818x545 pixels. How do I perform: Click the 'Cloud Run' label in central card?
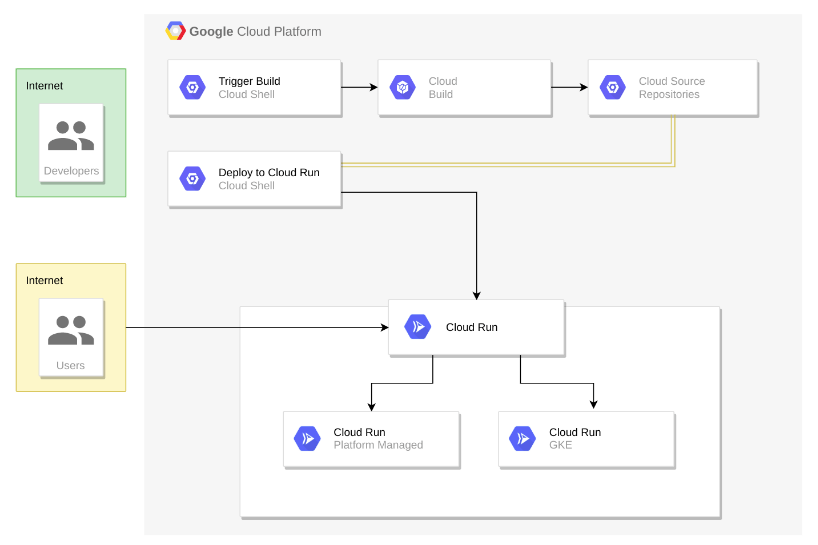[472, 327]
